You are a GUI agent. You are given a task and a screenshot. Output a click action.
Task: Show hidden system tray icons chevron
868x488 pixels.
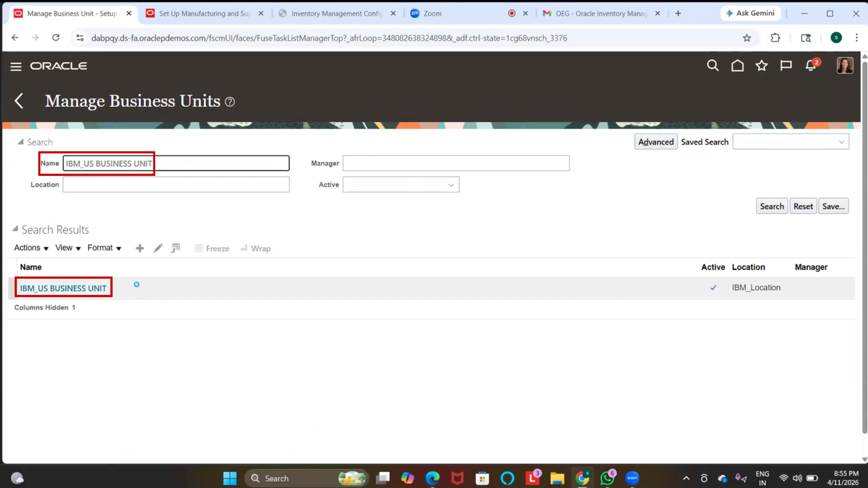pyautogui.click(x=686, y=478)
